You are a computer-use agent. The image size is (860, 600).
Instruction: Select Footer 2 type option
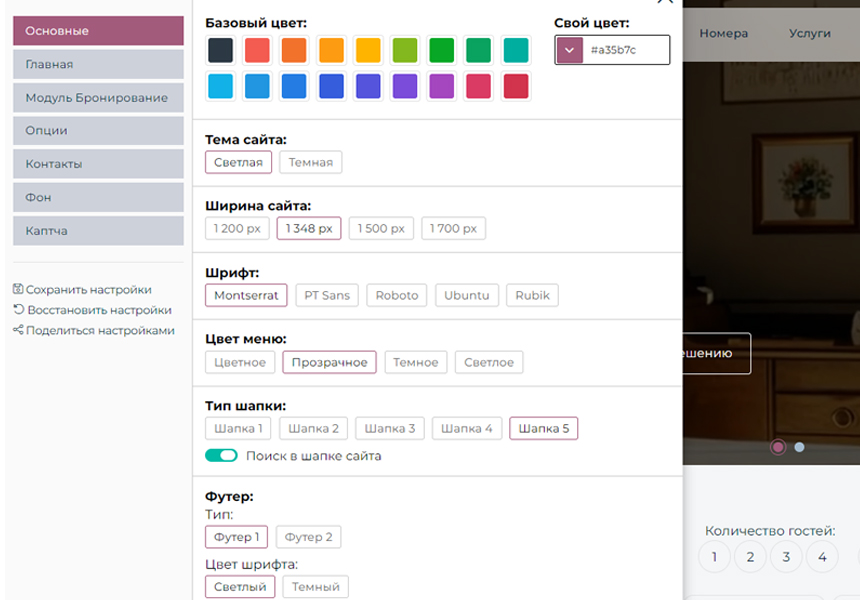point(308,537)
